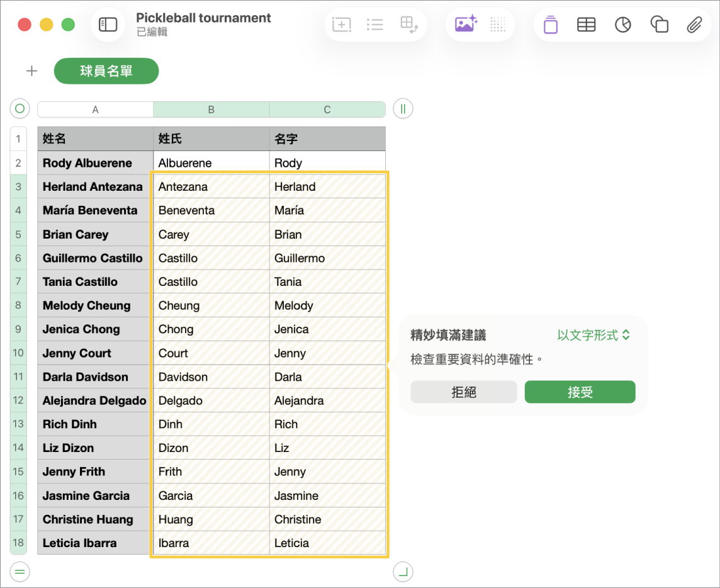The height and width of the screenshot is (588, 720).
Task: Select cell Jenny Court
Action: click(x=95, y=353)
